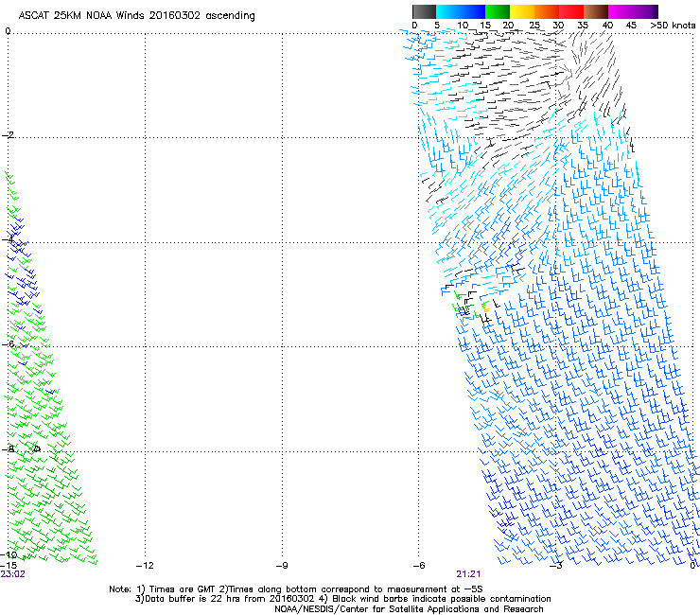700x615 pixels.
Task: Click the yellow wind barb near -5S
Action: click(x=485, y=308)
